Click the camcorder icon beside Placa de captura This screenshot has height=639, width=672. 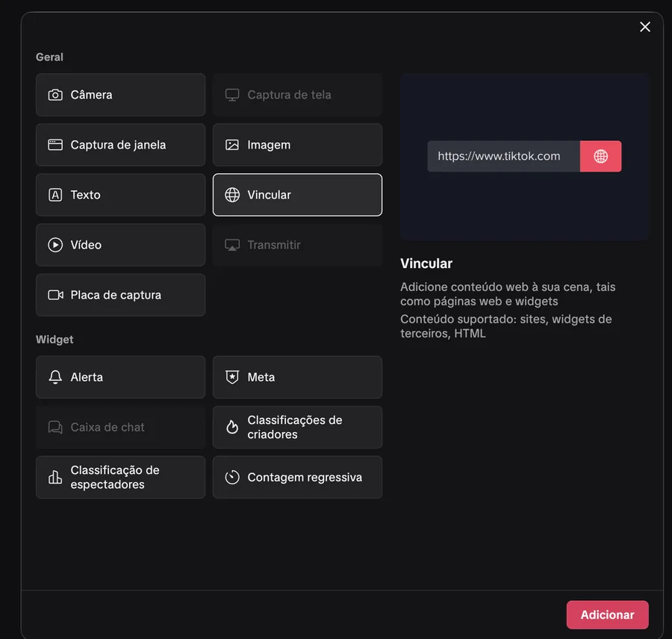(56, 295)
